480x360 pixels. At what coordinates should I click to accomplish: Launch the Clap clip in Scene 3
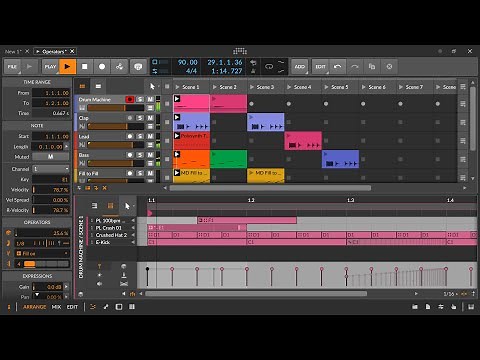251,117
